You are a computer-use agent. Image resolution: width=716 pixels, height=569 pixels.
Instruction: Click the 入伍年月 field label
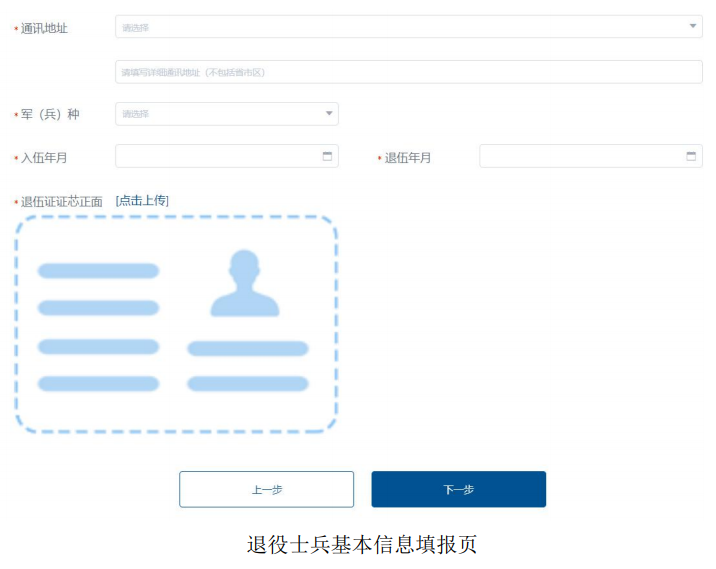point(44,158)
